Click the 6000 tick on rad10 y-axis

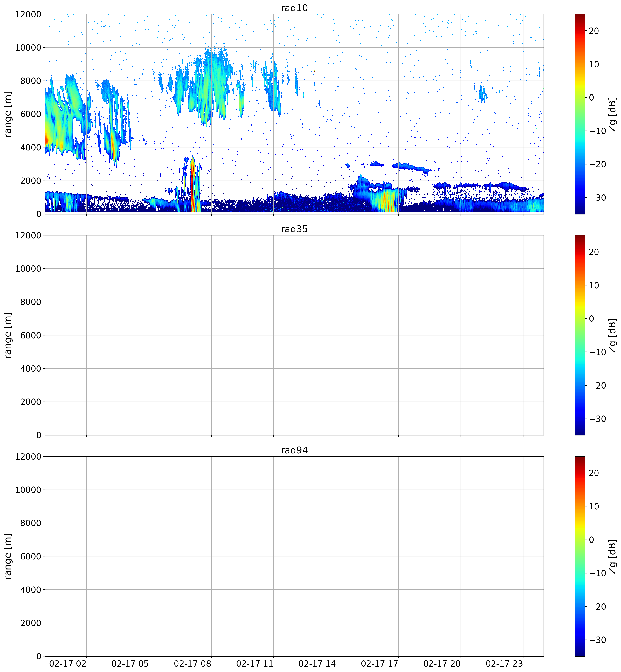(x=31, y=114)
